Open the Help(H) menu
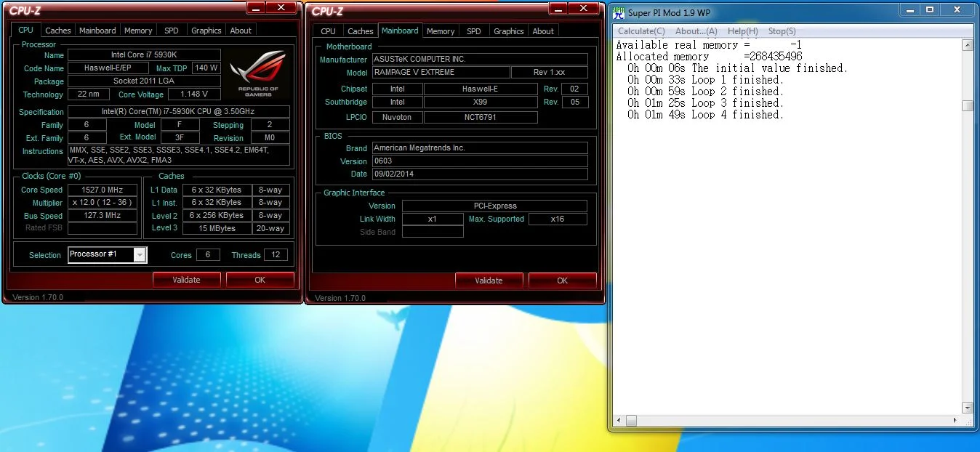The height and width of the screenshot is (452, 980). [x=742, y=31]
